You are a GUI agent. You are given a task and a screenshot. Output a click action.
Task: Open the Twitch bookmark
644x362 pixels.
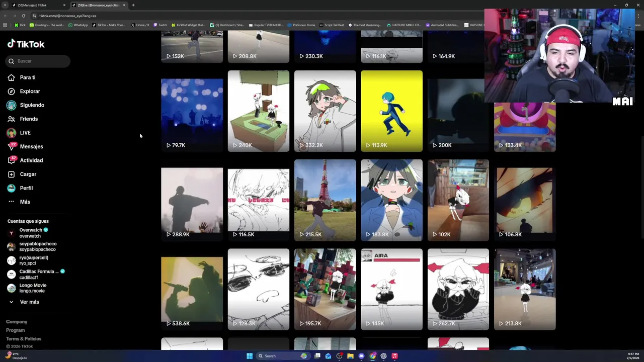pos(160,25)
